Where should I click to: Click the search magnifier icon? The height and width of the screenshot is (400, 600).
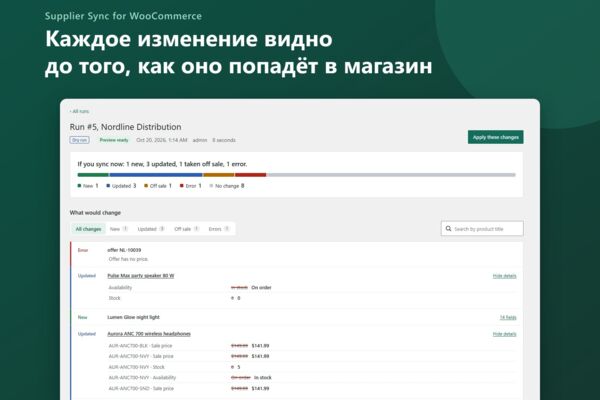pos(448,229)
